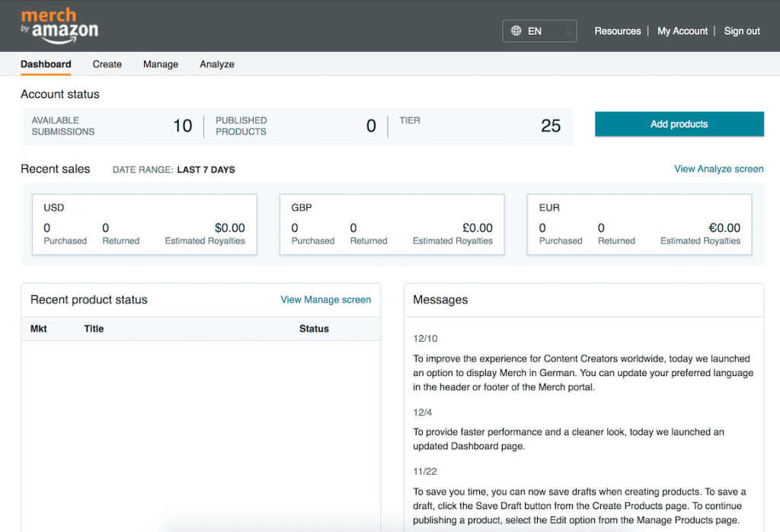Click Returned count in GBP card
Image resolution: width=780 pixels, height=532 pixels.
pos(353,228)
